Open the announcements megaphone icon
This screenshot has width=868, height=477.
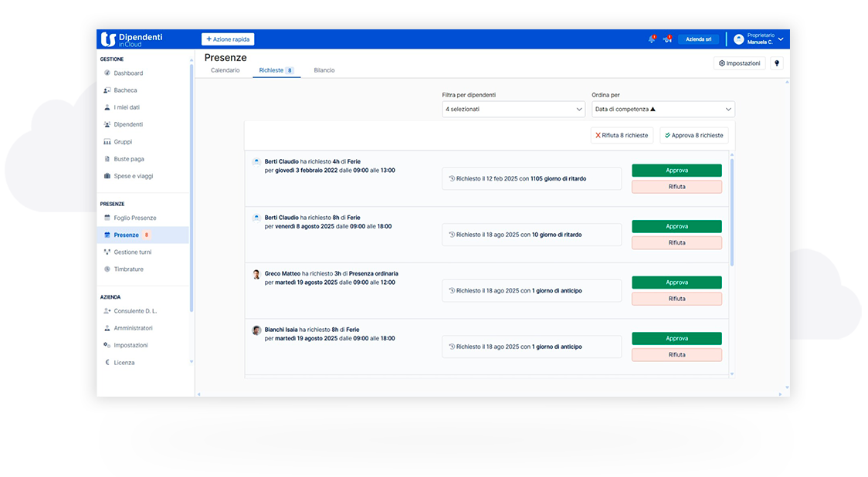coord(668,39)
